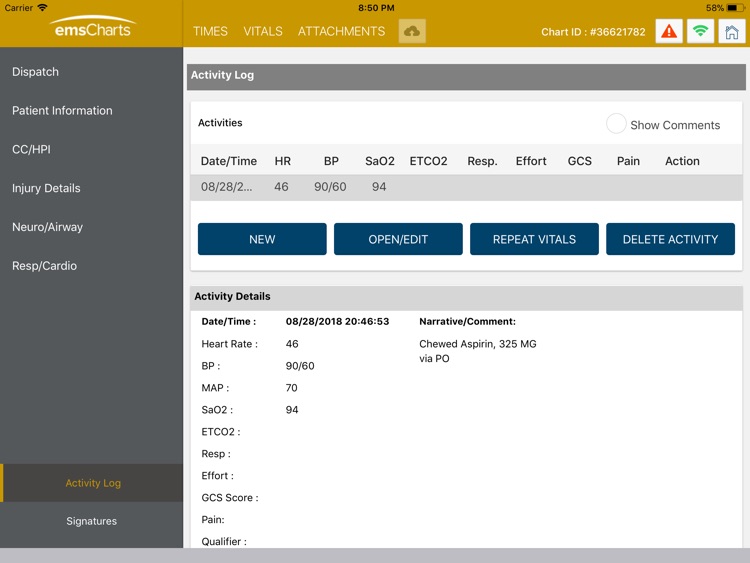Click the Resp. column header
750x563 pixels.
[482, 161]
